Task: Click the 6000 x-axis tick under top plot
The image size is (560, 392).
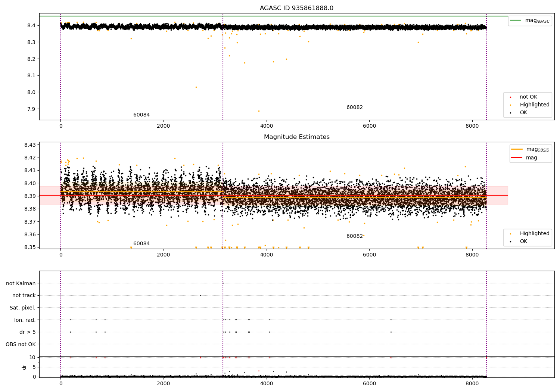Action: pyautogui.click(x=369, y=126)
